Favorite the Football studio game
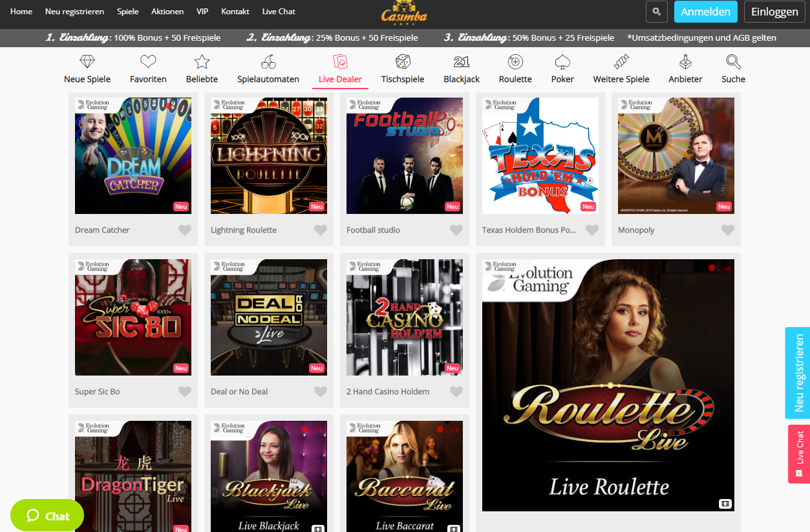Viewport: 810px width, 532px height. [456, 230]
